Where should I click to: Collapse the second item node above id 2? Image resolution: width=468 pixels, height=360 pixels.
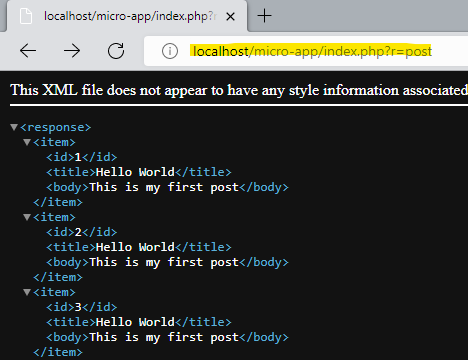click(27, 217)
